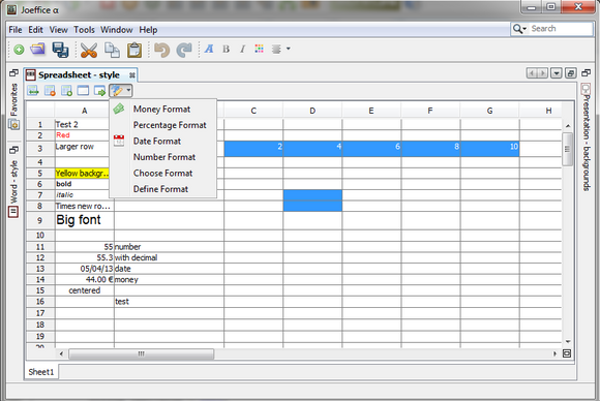Choose Money Format from the menu
600x401 pixels.
[x=162, y=109]
